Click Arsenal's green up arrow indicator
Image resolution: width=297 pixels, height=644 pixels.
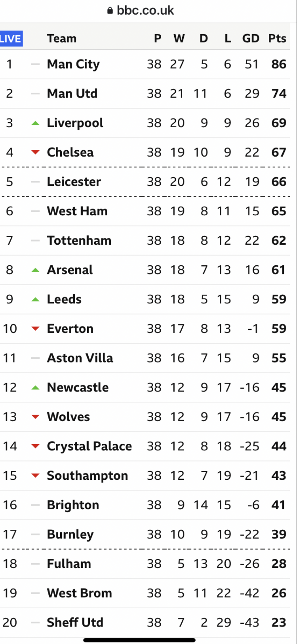point(35,270)
